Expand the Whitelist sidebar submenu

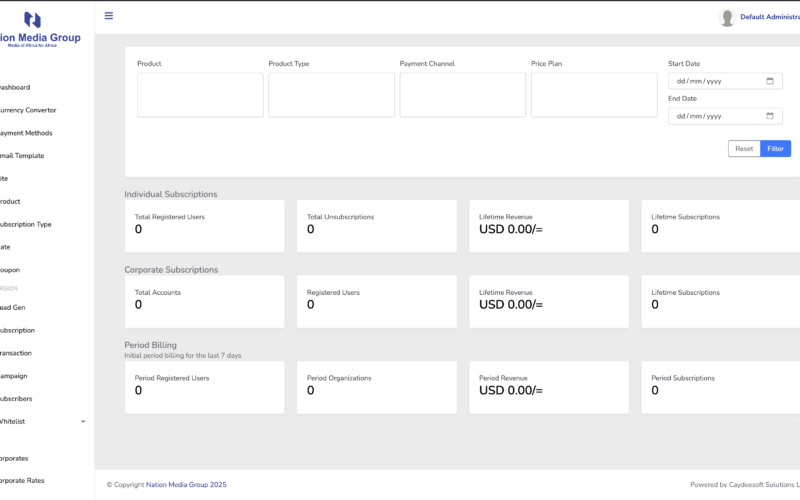pos(83,422)
